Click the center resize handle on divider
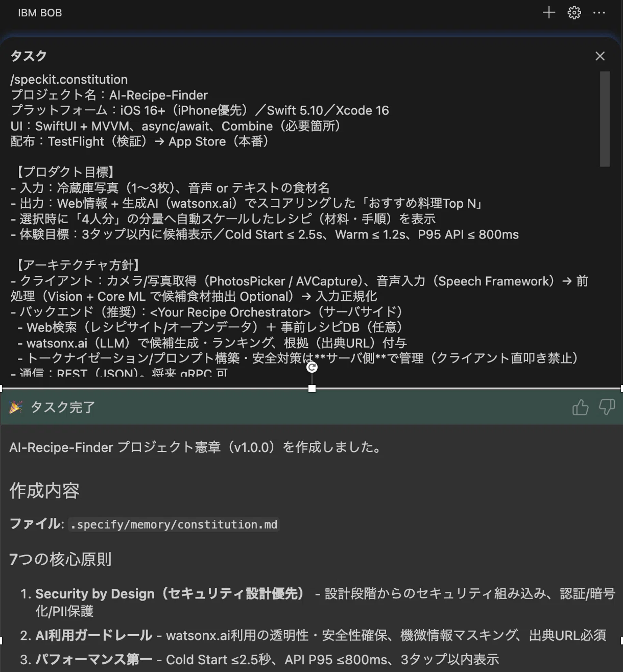 point(312,389)
